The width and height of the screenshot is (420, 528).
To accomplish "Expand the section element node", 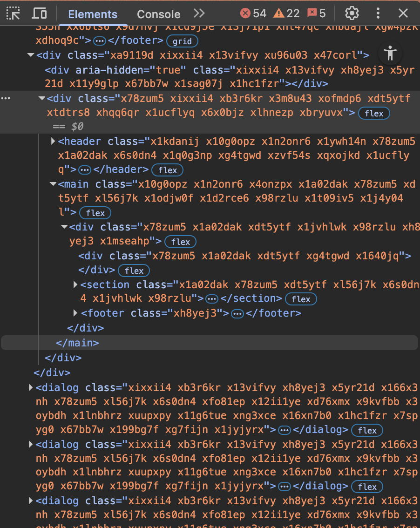I will click(x=75, y=284).
